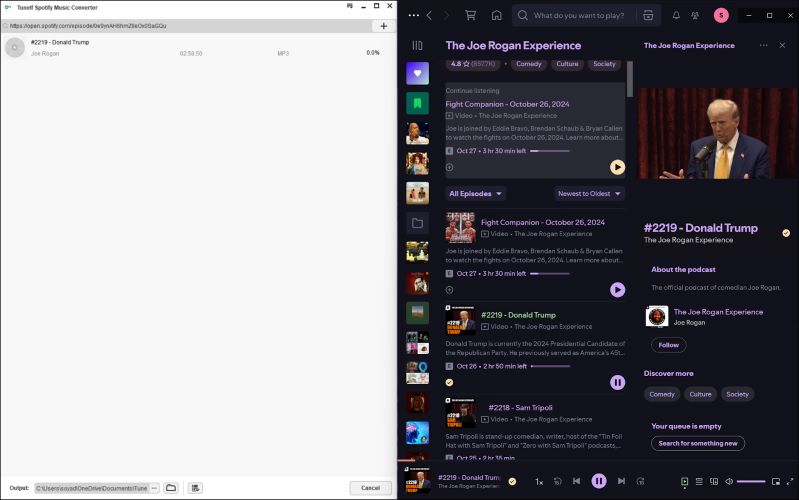799x500 pixels.
Task: Play Fight Companion episode from episode list
Action: pyautogui.click(x=618, y=290)
